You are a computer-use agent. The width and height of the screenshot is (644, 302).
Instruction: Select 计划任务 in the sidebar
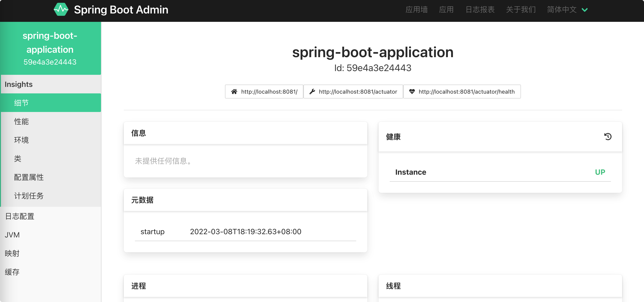pos(50,196)
